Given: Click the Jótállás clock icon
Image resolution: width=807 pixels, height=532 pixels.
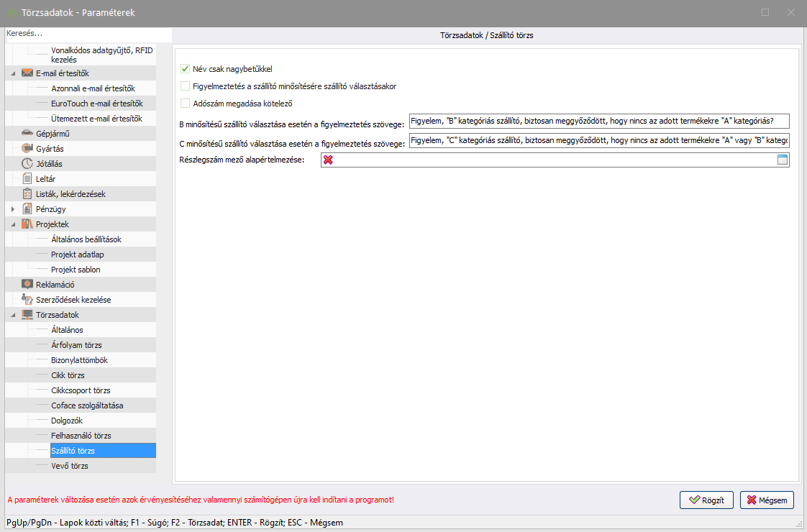Looking at the screenshot, I should click(27, 163).
